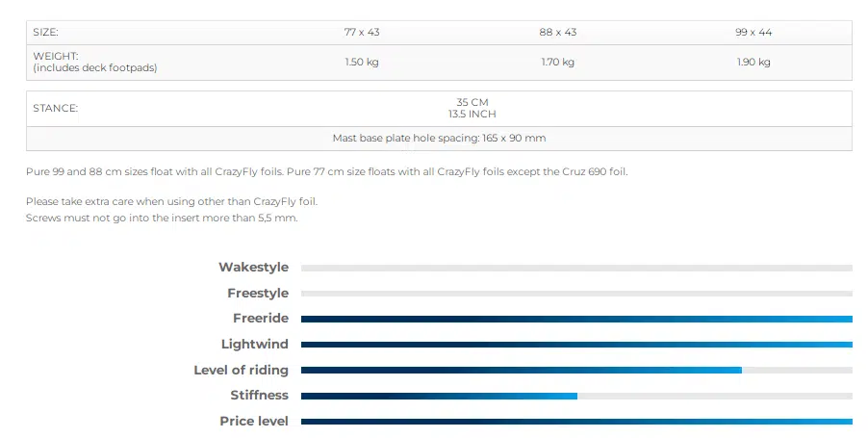The width and height of the screenshot is (868, 438).
Task: Click the Level of riding bar
Action: pos(576,370)
